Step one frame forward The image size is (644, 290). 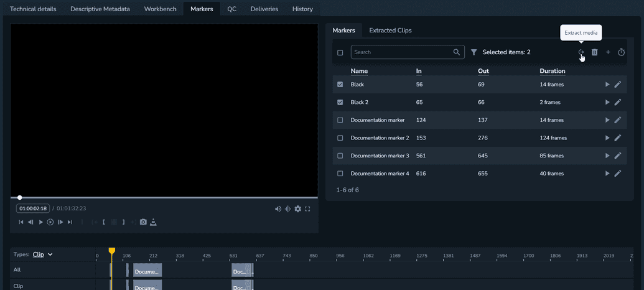point(60,222)
